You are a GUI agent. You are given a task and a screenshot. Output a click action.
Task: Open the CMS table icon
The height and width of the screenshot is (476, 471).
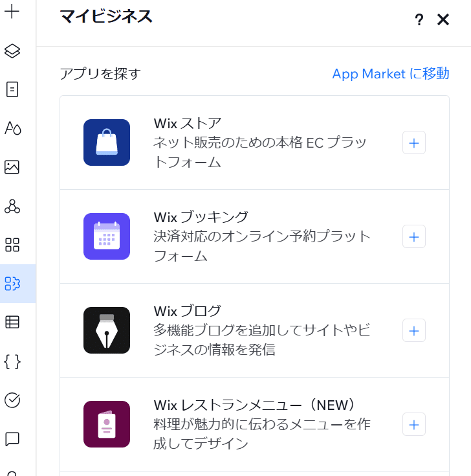12,322
